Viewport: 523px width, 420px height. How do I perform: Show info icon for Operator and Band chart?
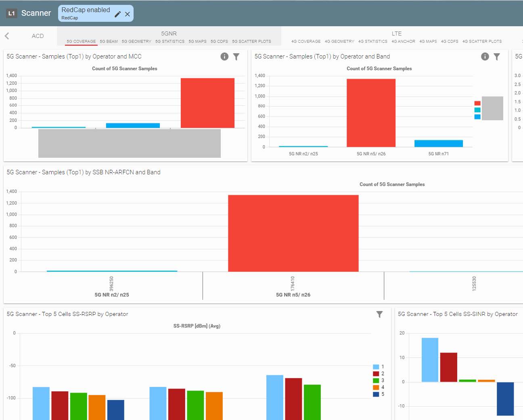485,57
